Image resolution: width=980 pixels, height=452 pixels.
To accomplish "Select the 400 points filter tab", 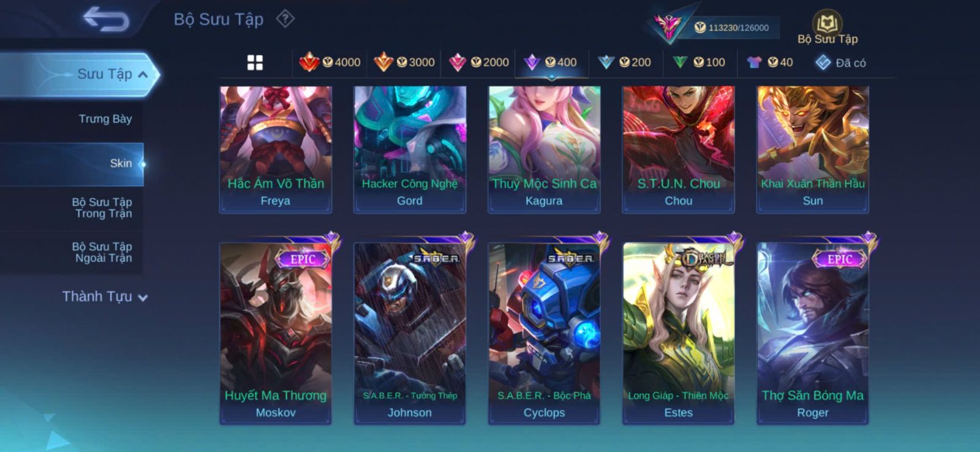I will 551,62.
